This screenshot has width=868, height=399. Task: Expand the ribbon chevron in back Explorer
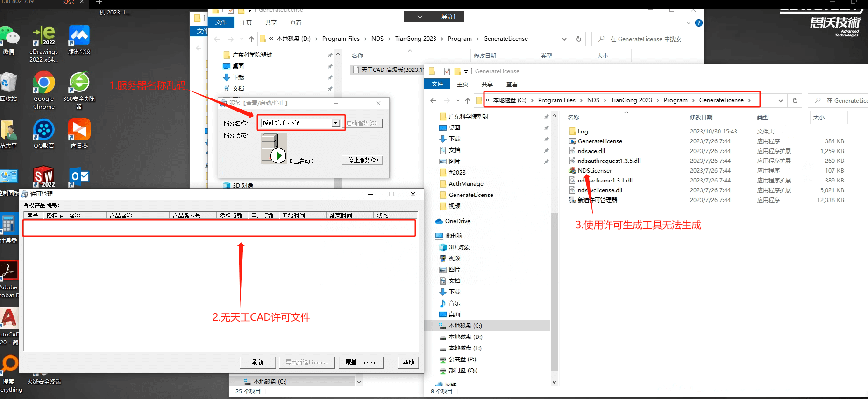(x=688, y=23)
